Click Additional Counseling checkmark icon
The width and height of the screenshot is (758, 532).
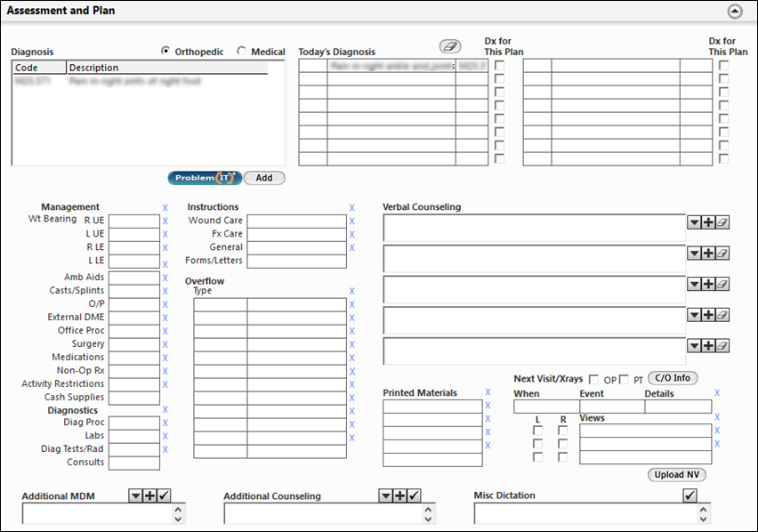coord(414,496)
